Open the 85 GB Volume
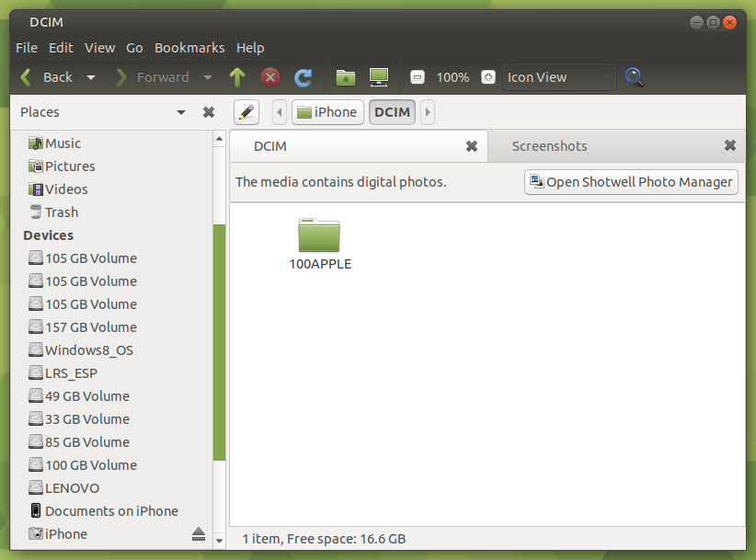 click(x=78, y=442)
